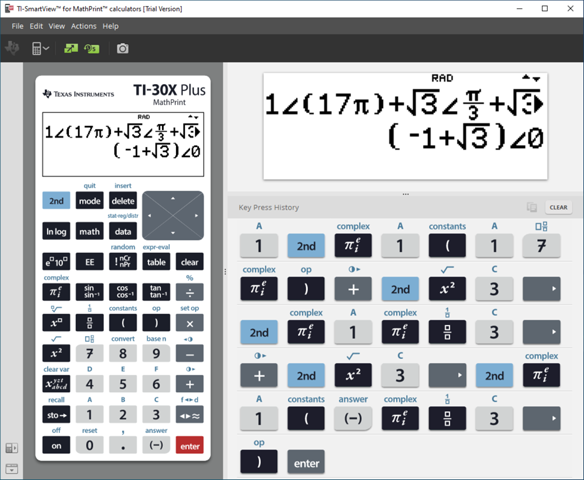Viewport: 584px width, 480px height.
Task: Toggle the keypad/display layout icon in left sidebar
Action: tap(12, 448)
